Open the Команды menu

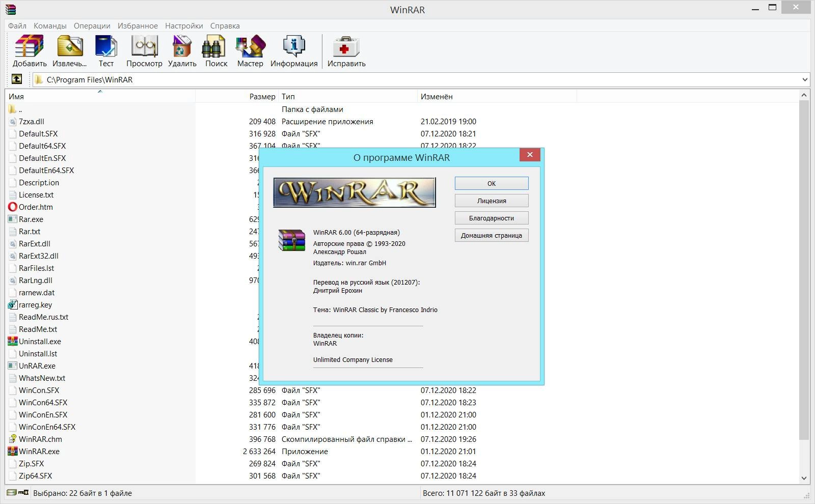point(50,25)
